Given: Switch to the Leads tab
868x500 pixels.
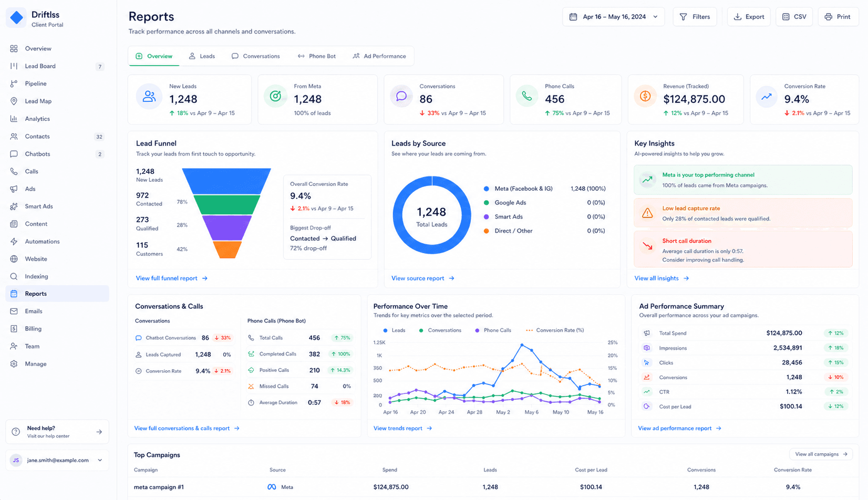Looking at the screenshot, I should click(x=202, y=56).
